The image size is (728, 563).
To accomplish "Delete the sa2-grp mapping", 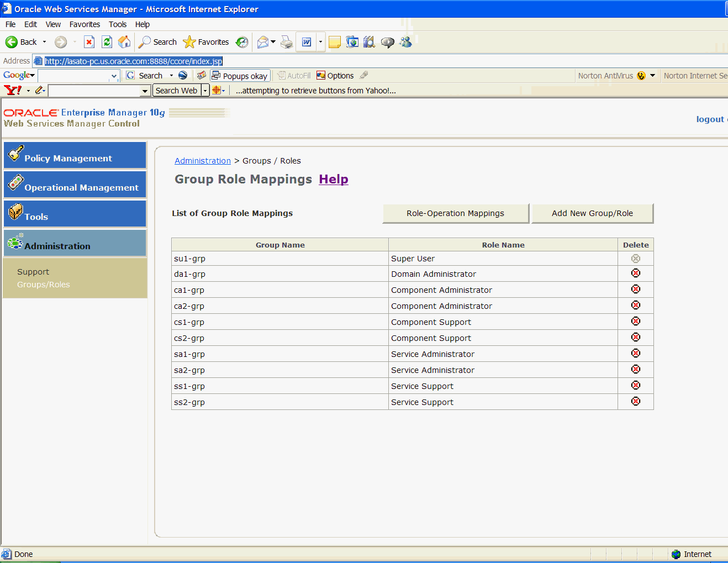I will point(636,369).
